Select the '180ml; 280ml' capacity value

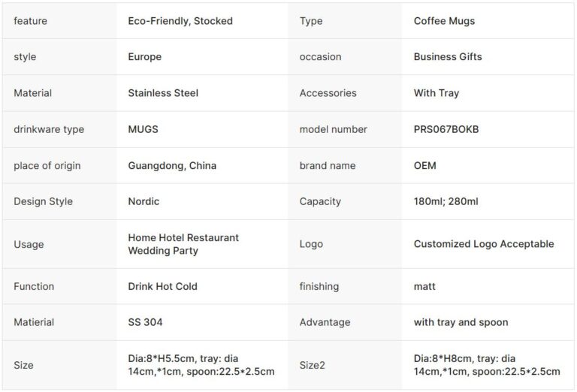click(x=446, y=201)
